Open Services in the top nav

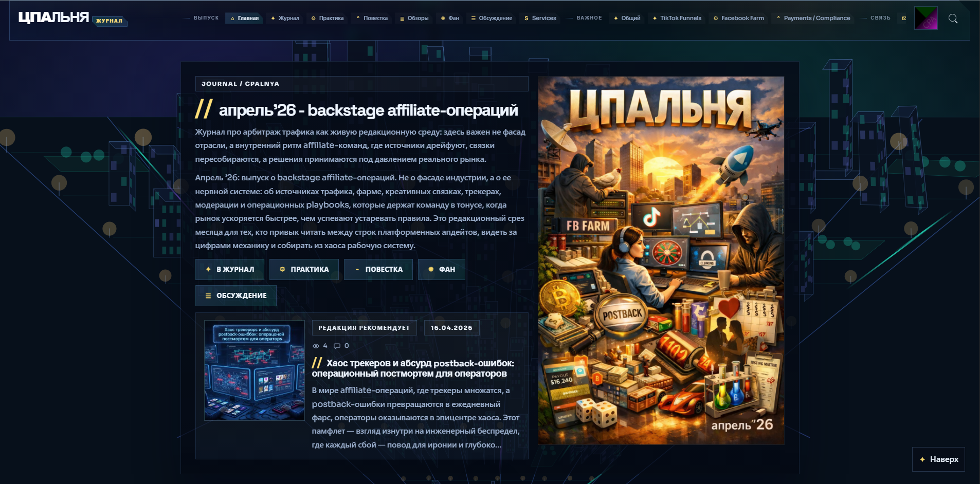[540, 18]
